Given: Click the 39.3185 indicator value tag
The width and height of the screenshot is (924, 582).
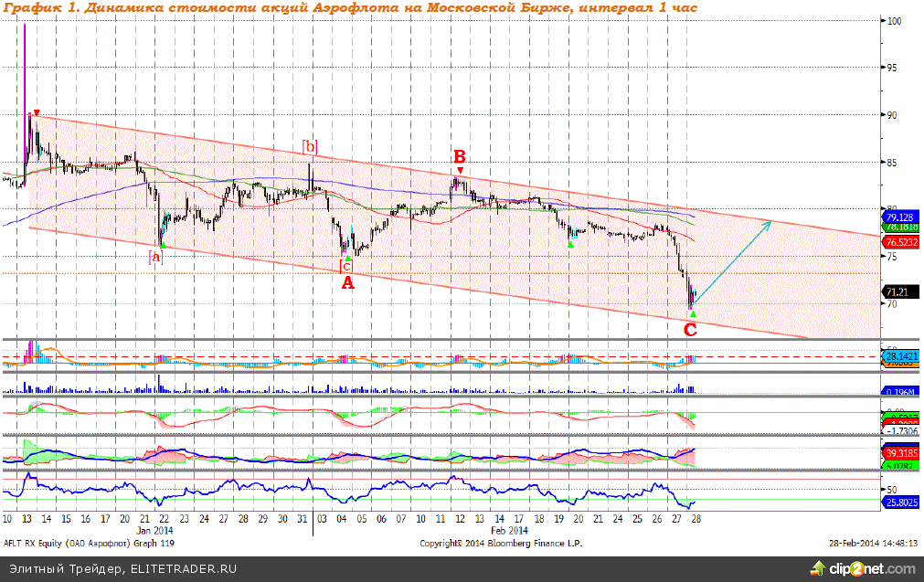Looking at the screenshot, I should point(900,453).
